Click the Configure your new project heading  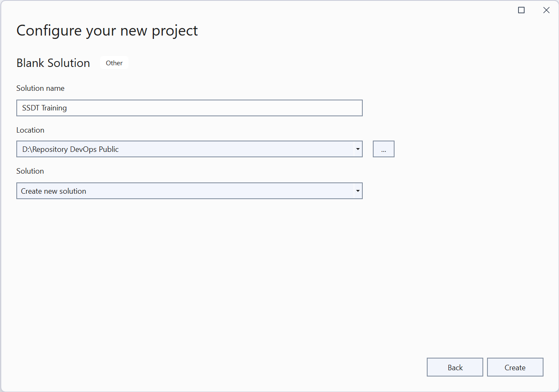107,31
